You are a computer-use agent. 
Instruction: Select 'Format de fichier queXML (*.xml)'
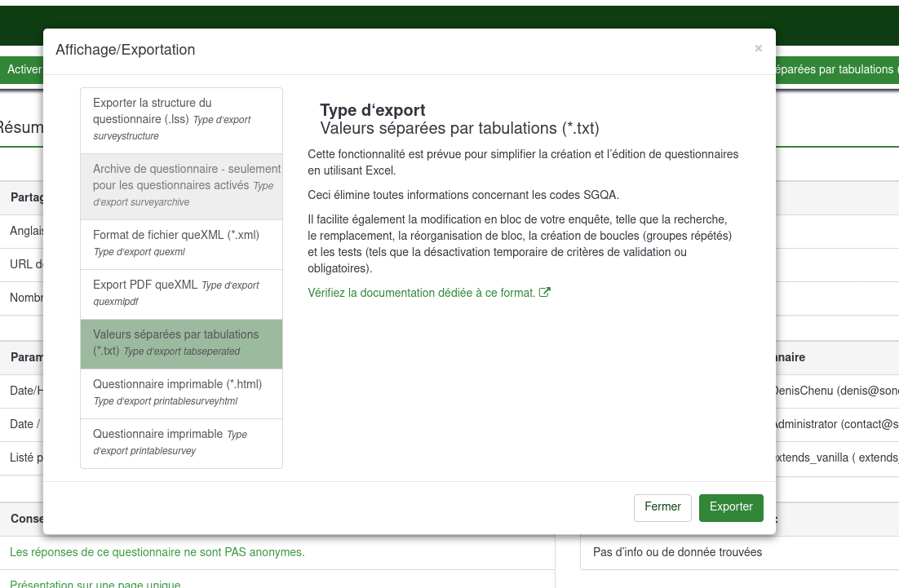point(181,244)
